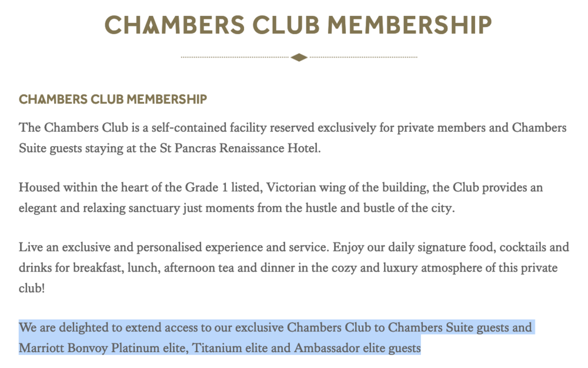Click the words "St Pancras Renaissance Hotel"
Screen dimensions: 588x368
[239, 148]
